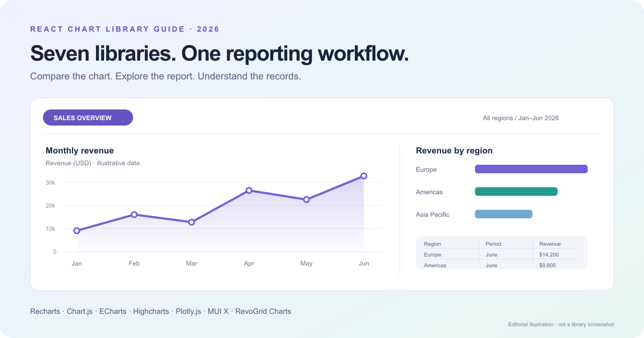The width and height of the screenshot is (644, 338).
Task: Click ECharts in the library list
Action: coord(113,311)
